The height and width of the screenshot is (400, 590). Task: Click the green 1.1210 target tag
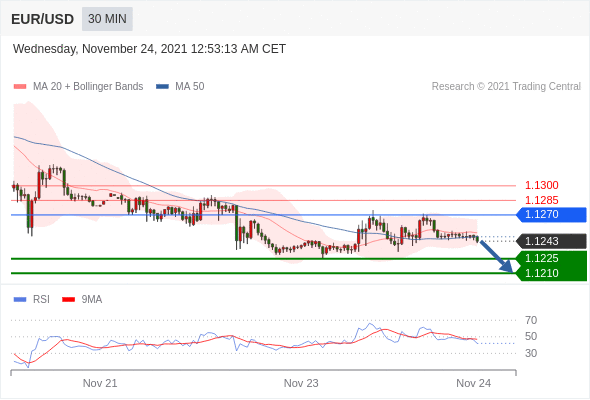pyautogui.click(x=551, y=273)
